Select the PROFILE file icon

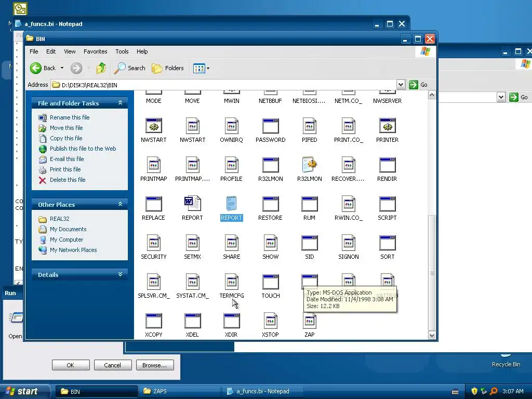(231, 165)
